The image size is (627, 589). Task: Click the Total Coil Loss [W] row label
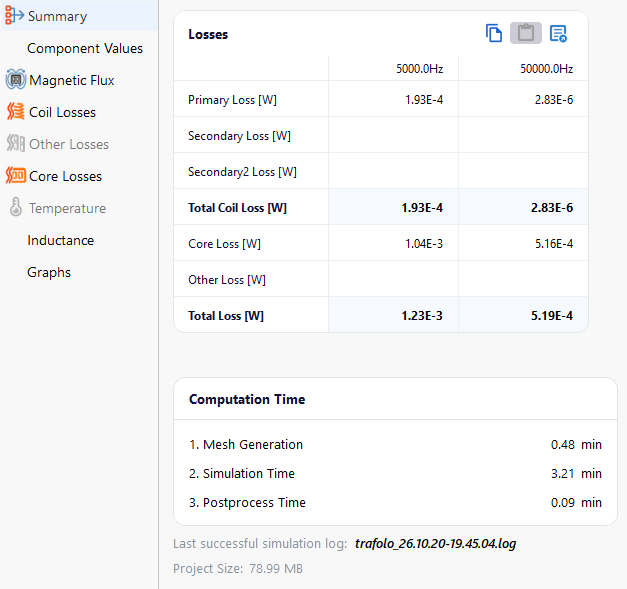238,208
